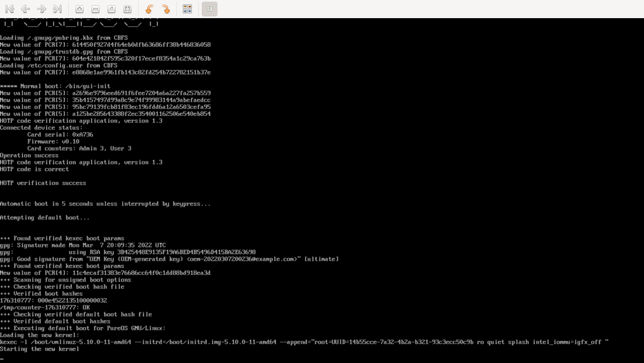Rotate the image counterclockwise
This screenshot has height=363, width=644.
pos(150,9)
